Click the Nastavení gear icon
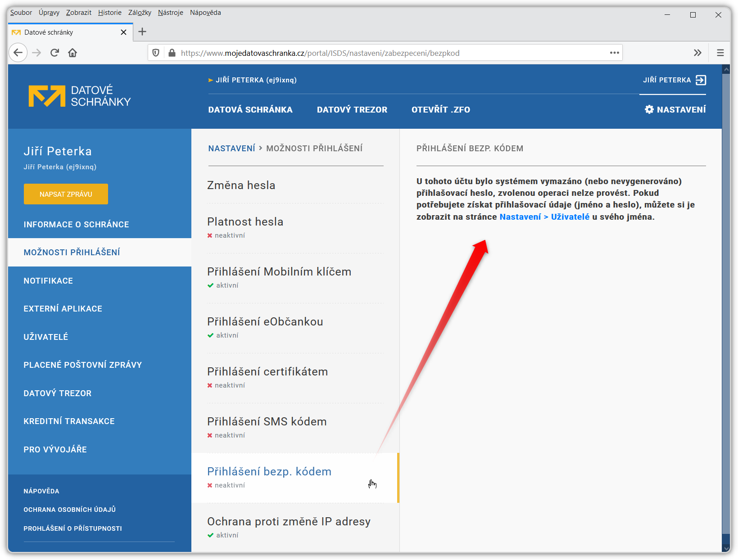This screenshot has width=738, height=560. pos(649,109)
